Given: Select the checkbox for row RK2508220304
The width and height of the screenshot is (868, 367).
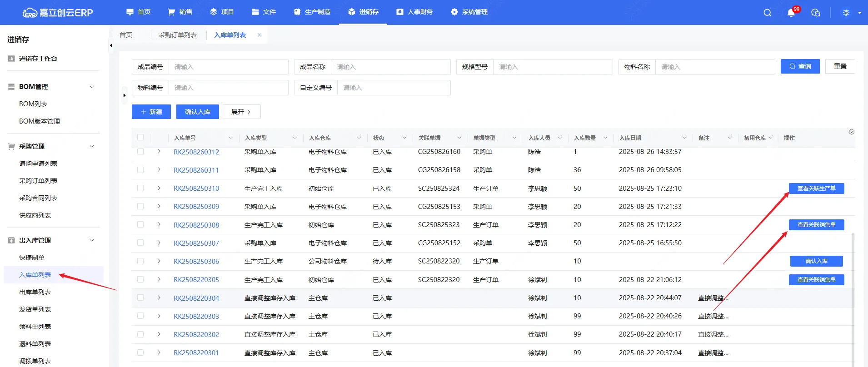Looking at the screenshot, I should pos(140,298).
